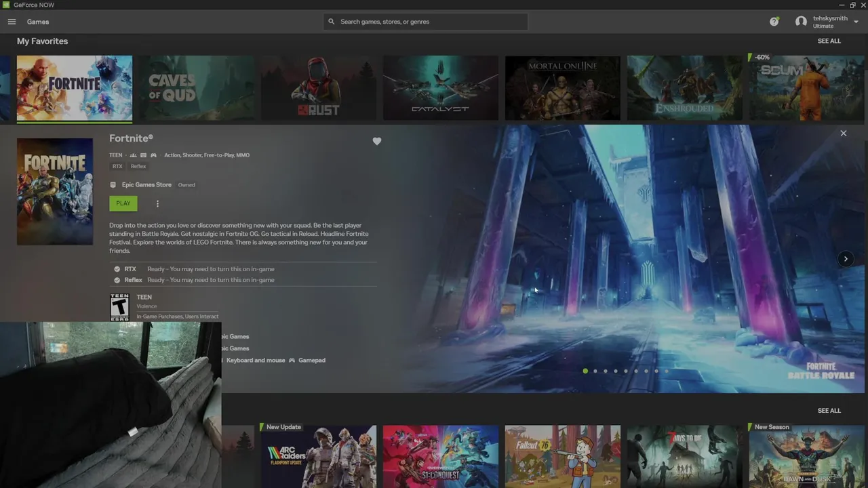
Task: Click the Reflex tag chip
Action: (x=138, y=166)
